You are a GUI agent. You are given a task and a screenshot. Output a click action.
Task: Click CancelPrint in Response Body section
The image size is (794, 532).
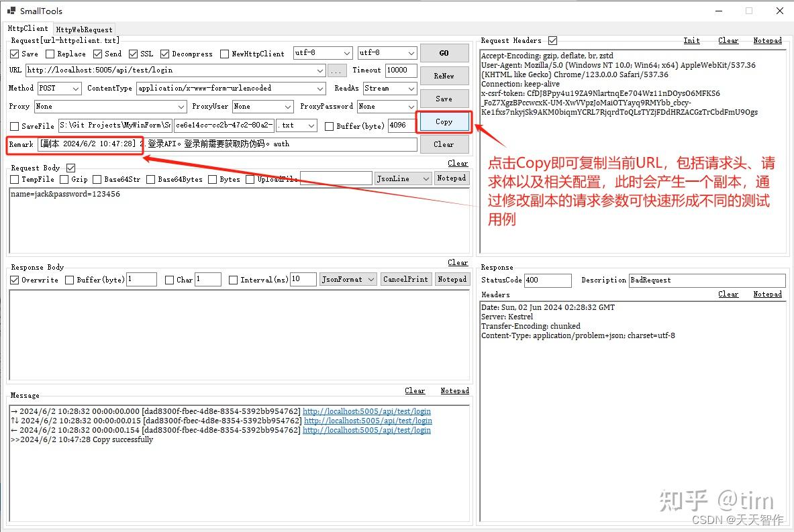coord(405,279)
